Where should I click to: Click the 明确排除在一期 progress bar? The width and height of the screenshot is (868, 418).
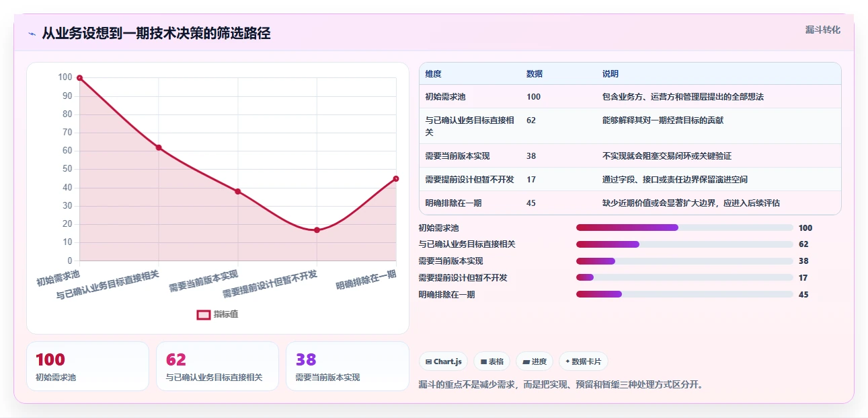click(684, 294)
